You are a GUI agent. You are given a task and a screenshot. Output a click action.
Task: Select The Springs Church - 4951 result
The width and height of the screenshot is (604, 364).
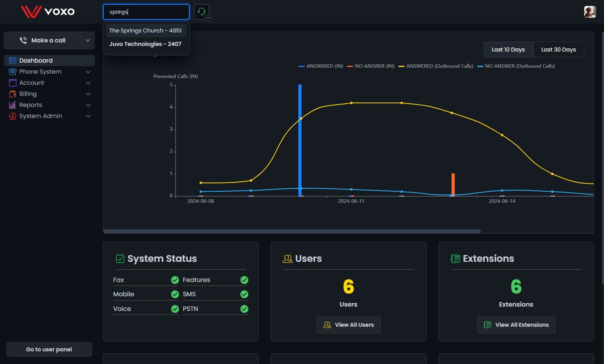[x=146, y=30]
